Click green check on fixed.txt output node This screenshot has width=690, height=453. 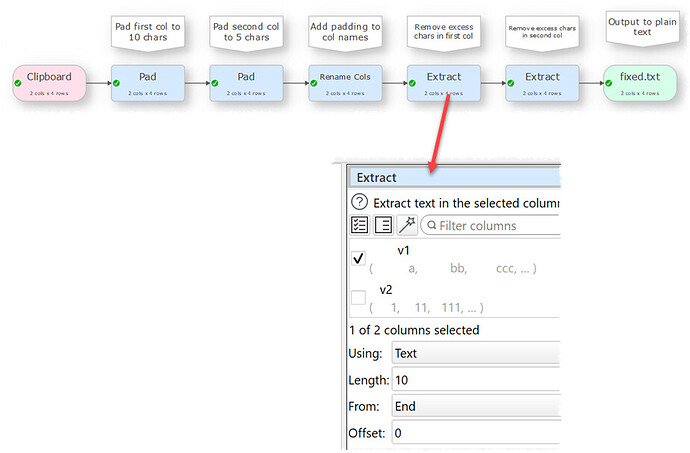tap(609, 83)
